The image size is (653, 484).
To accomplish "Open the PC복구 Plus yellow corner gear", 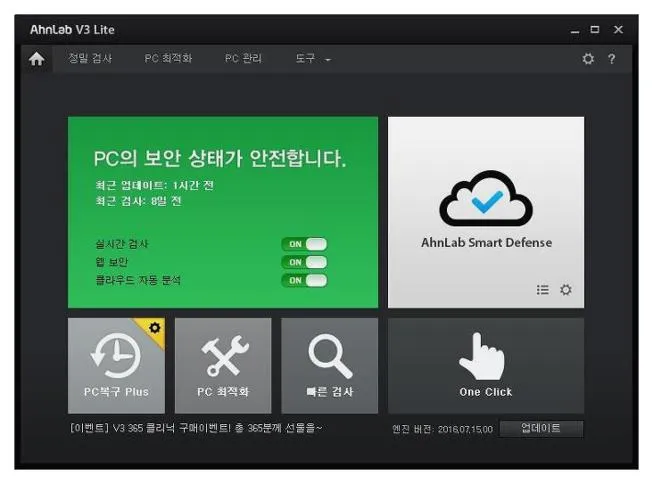I will 155,328.
